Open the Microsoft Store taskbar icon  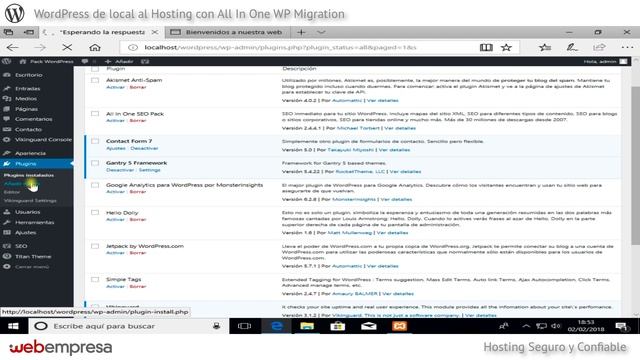pyautogui.click(x=338, y=326)
